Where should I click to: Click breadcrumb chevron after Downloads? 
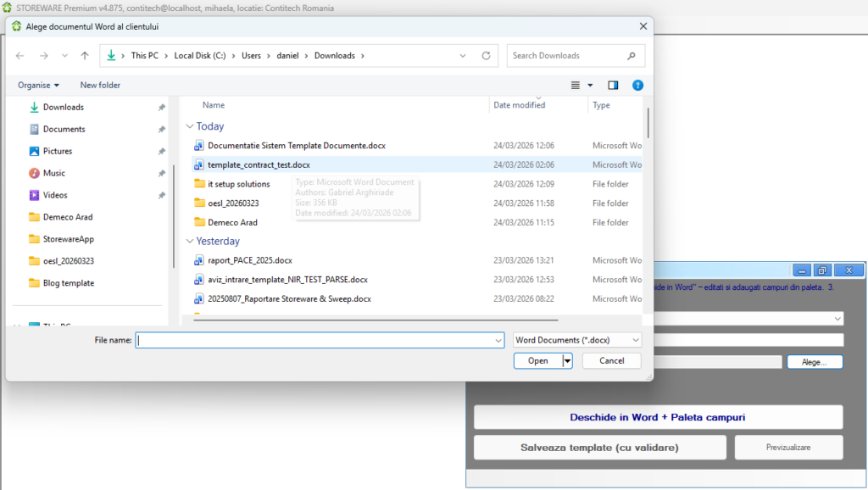363,55
